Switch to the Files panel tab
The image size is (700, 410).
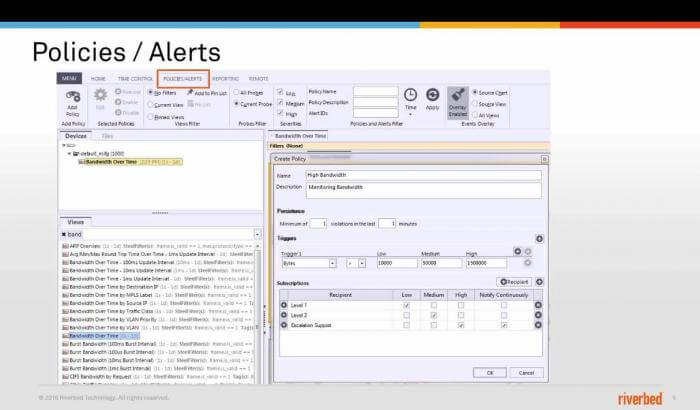click(107, 136)
